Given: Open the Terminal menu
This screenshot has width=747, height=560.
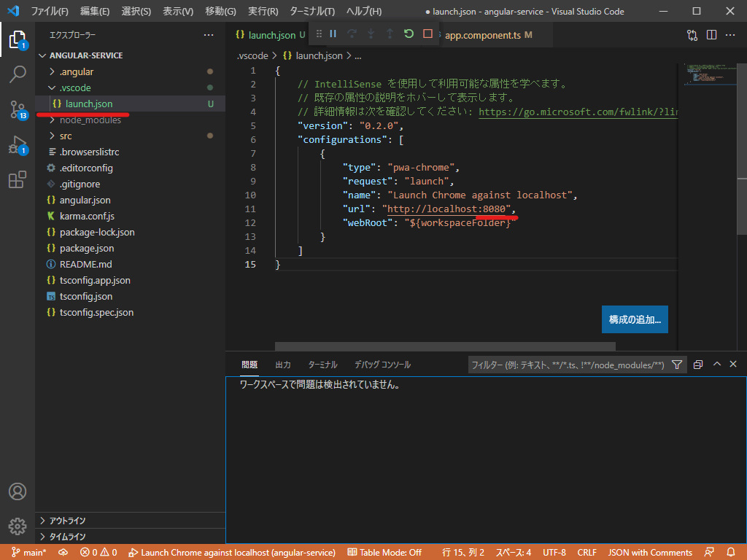Looking at the screenshot, I should coord(312,11).
